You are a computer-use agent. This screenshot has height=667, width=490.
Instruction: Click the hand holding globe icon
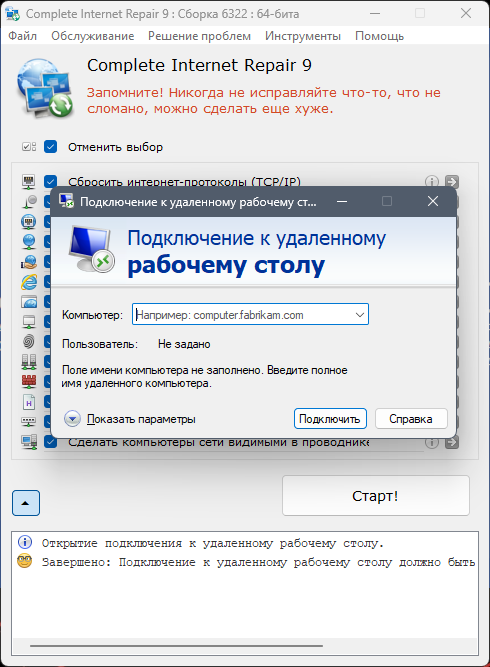coord(28,262)
